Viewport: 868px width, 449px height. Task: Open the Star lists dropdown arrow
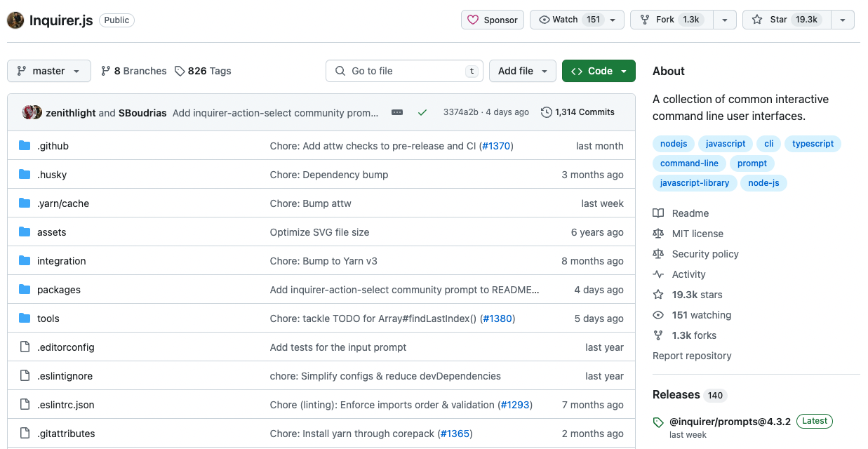(843, 20)
